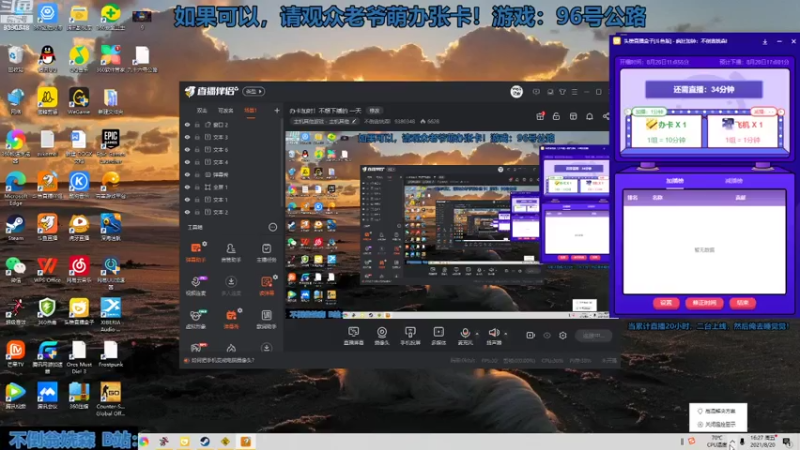Click 修正时间 button in purple widget
800x450 pixels.
(x=704, y=303)
